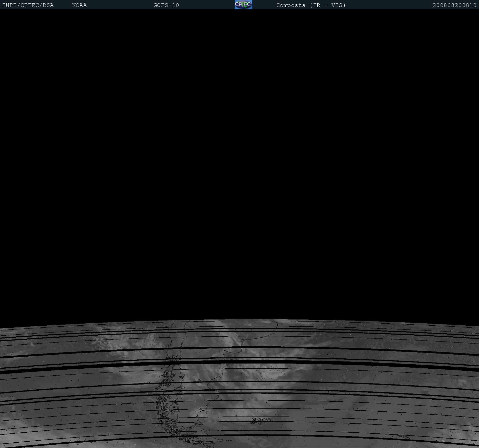Click the INPE/CPTEC/DSA header text
The image size is (479, 448).
[x=28, y=5]
